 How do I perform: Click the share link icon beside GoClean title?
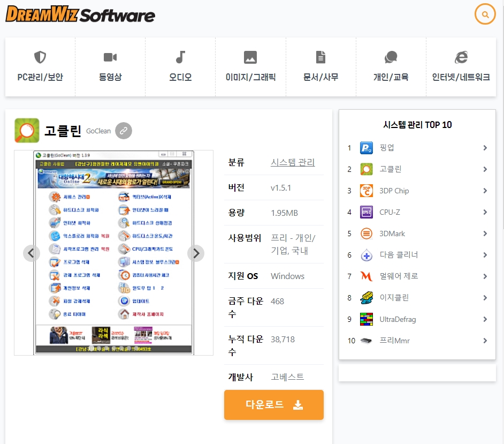pos(124,131)
